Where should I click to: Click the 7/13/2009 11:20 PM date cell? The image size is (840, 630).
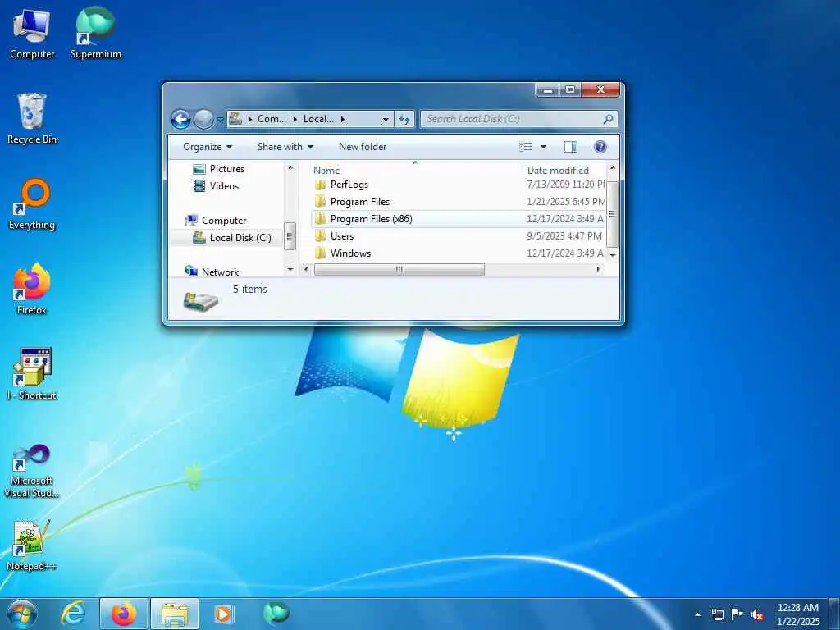coord(566,185)
